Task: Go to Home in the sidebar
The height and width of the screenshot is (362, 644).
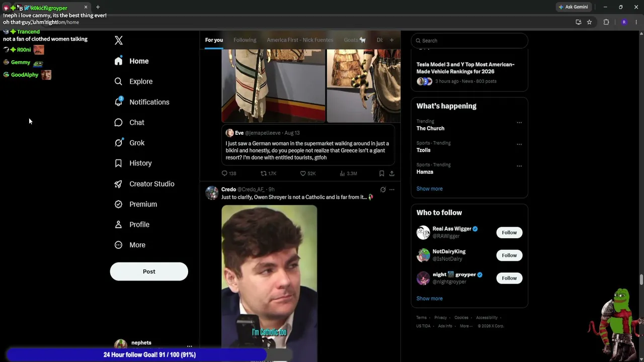Action: point(132,61)
